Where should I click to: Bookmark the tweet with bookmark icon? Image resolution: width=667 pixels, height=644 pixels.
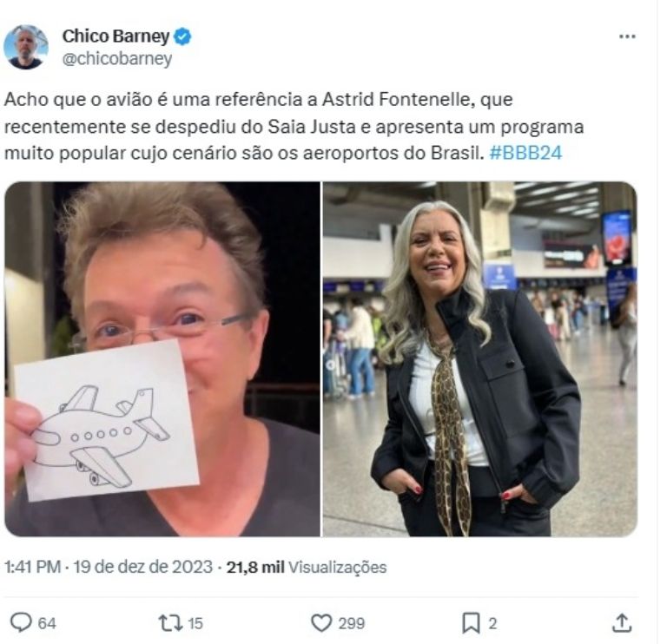tap(471, 623)
